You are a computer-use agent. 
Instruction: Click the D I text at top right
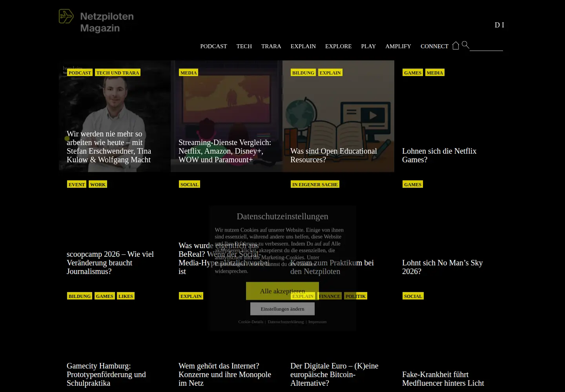pyautogui.click(x=499, y=25)
